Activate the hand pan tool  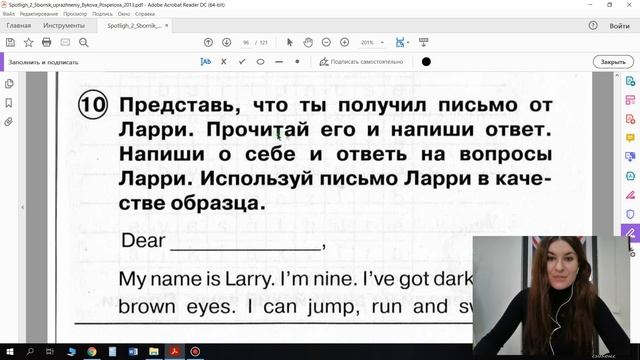[308, 42]
